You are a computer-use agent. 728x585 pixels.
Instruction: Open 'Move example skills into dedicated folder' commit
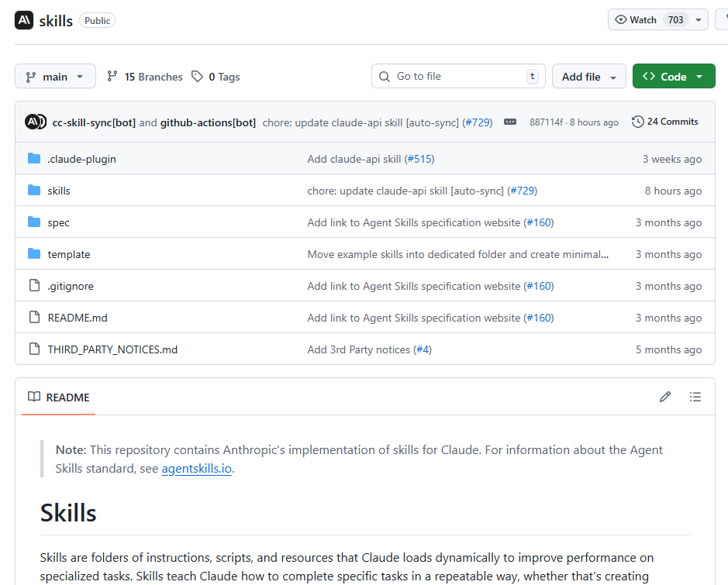click(457, 254)
